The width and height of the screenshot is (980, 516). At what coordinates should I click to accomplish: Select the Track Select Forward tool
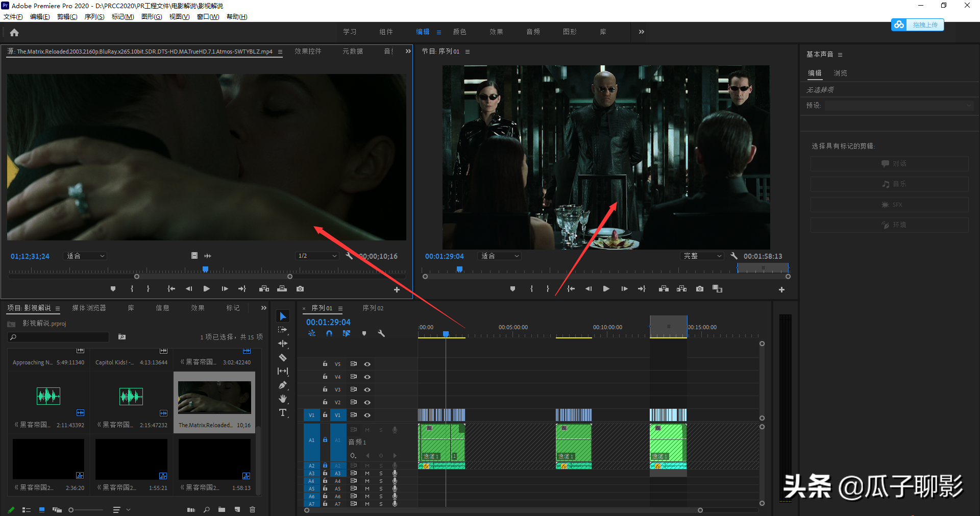(283, 330)
